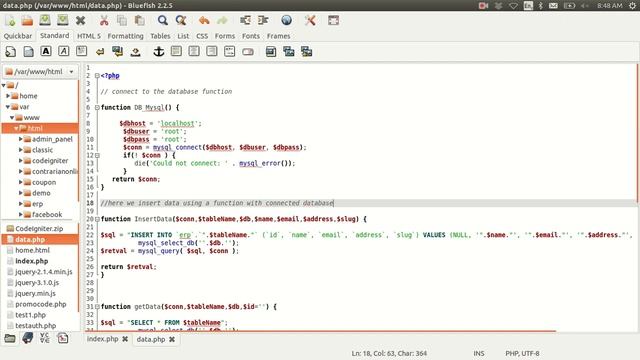Close the current document with X icon
Screen dimensions: 640x360
(x=80, y=20)
